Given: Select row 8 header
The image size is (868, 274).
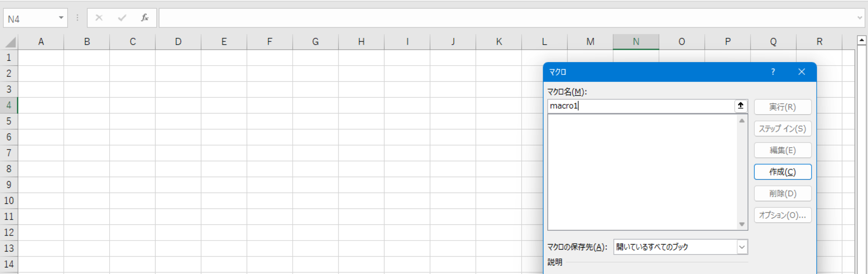Looking at the screenshot, I should click(9, 169).
